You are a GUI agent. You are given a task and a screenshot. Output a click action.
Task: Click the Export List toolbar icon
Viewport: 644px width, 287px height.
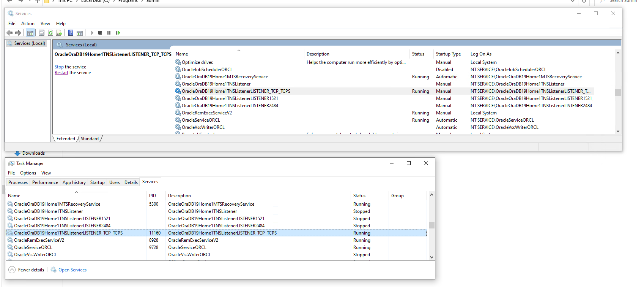pos(59,33)
